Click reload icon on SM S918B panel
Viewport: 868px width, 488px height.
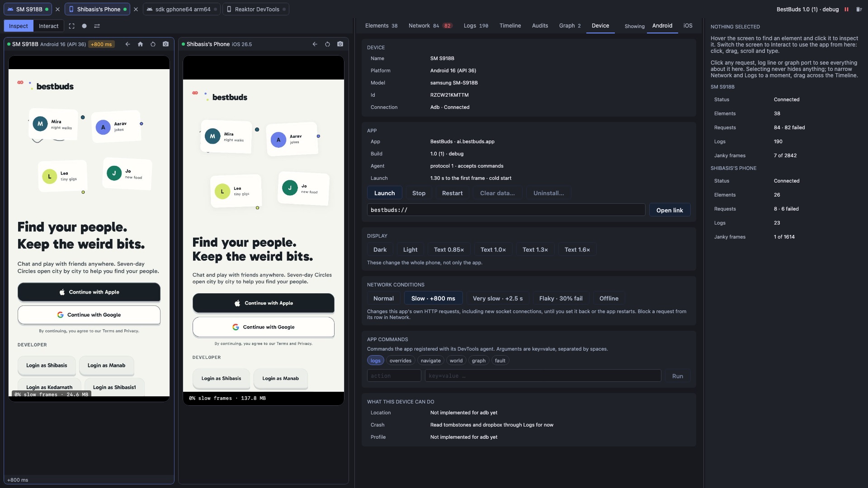(153, 44)
